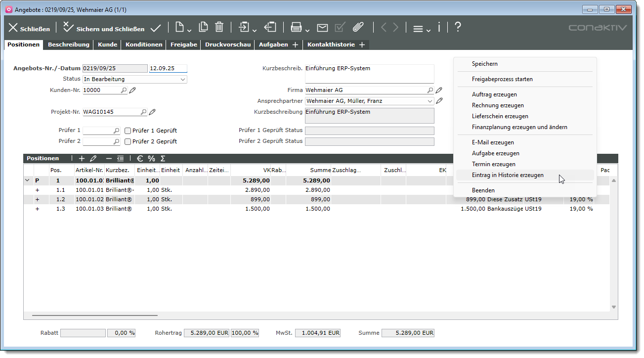Screen dimensions: 644x358
Task: Click the envelope e-mail icon
Action: tap(322, 28)
